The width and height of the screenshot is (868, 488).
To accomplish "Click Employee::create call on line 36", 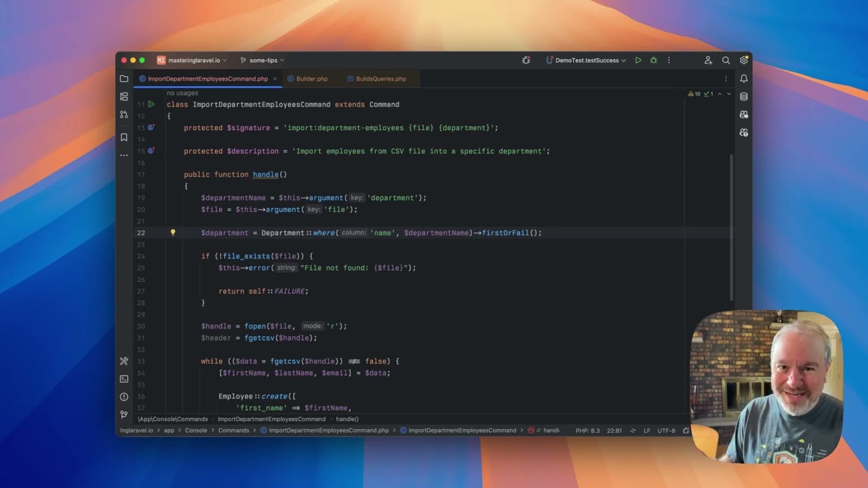I will (253, 396).
